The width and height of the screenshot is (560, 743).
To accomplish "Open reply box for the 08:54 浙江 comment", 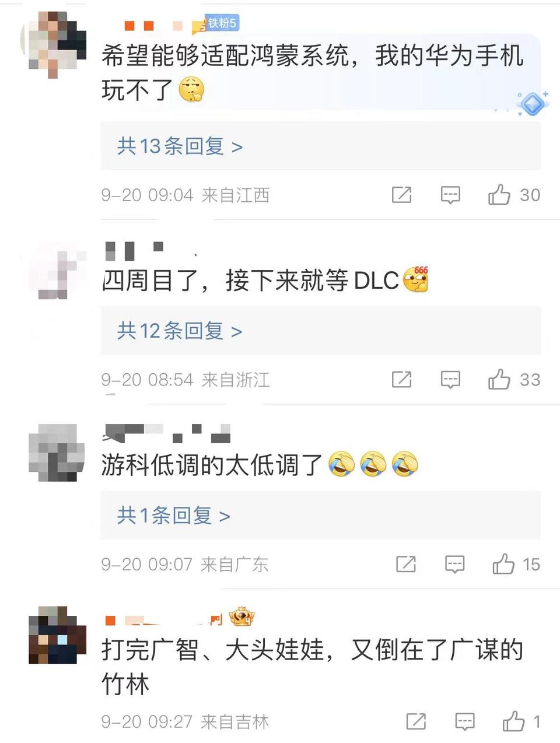I will tap(450, 380).
